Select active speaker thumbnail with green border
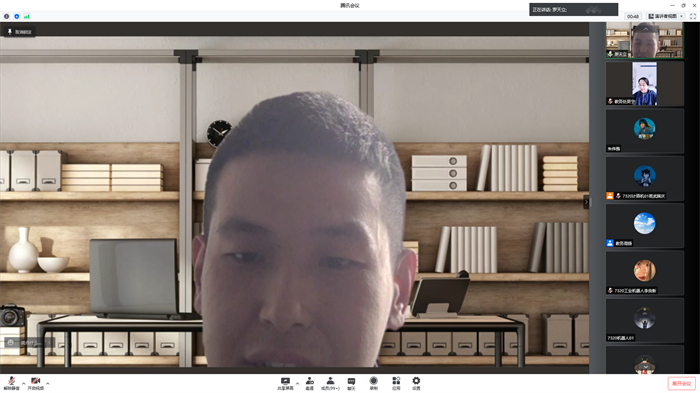Image resolution: width=700 pixels, height=393 pixels. click(x=644, y=40)
